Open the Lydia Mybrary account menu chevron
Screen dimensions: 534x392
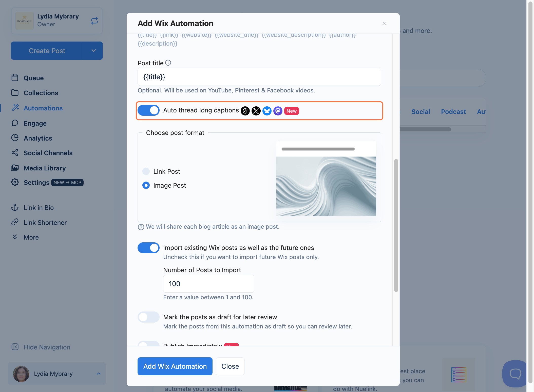click(99, 374)
